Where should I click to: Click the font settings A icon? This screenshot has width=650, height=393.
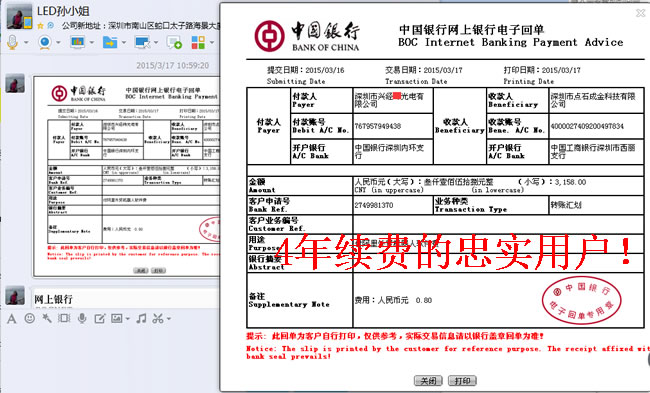(12, 318)
